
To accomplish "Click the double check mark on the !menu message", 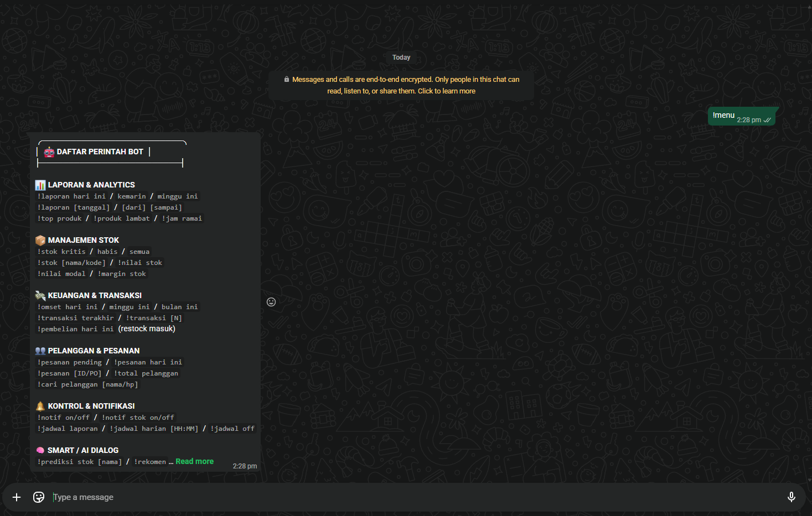I will coord(767,120).
